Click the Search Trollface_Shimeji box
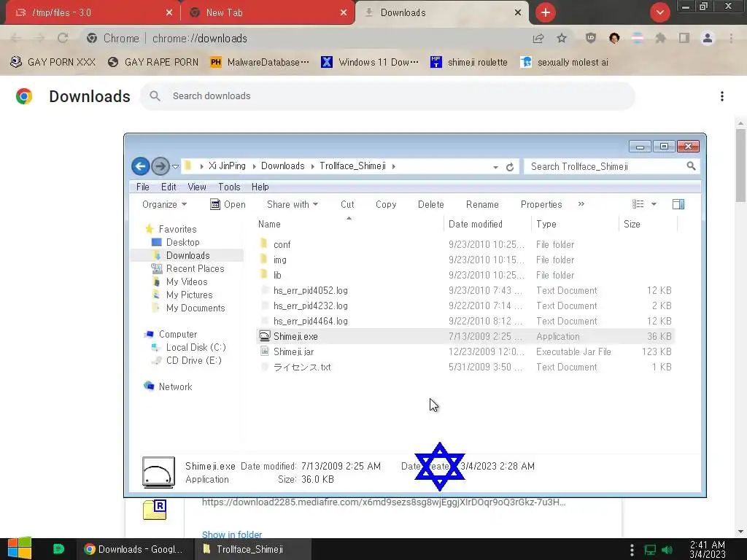The image size is (747, 560). [612, 166]
